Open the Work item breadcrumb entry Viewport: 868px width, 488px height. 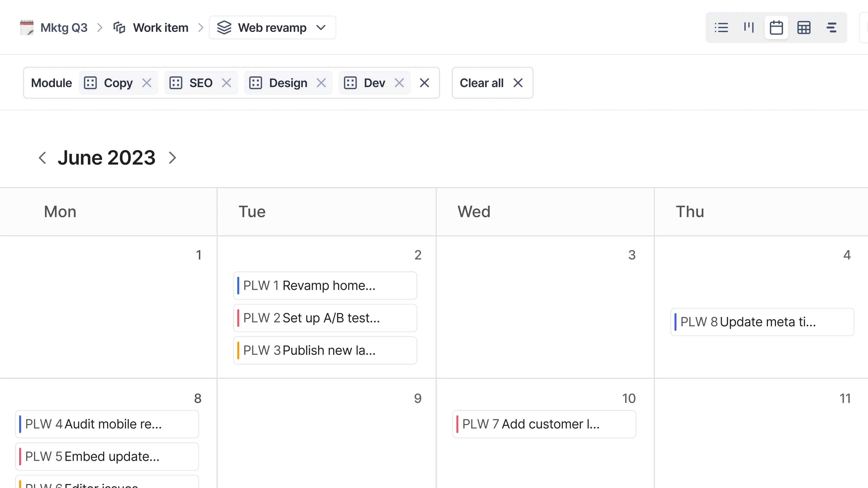click(x=160, y=28)
